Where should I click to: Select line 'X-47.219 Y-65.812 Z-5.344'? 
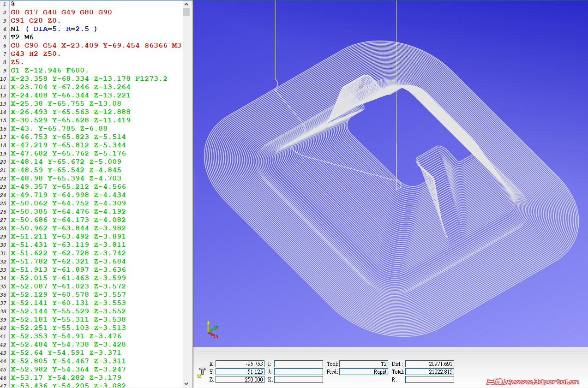pos(68,145)
